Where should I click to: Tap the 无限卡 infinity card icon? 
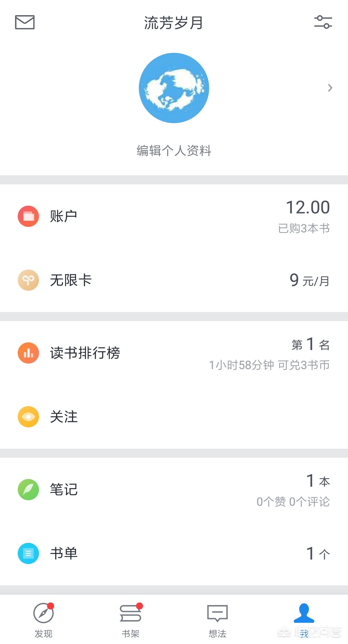pos(28,280)
